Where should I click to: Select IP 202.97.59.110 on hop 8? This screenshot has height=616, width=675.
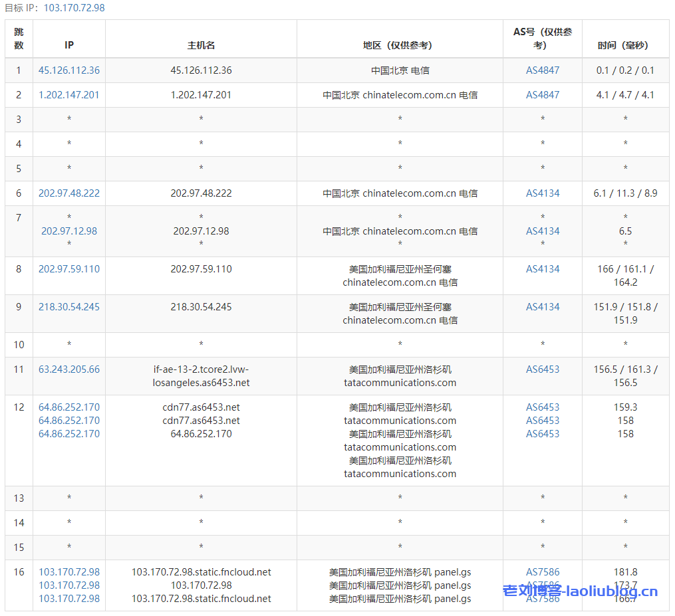point(69,269)
